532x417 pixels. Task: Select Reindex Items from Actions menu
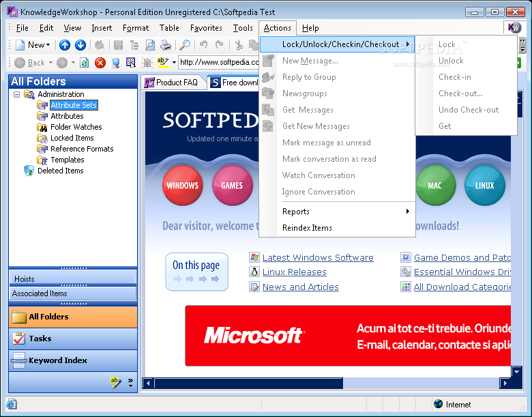pyautogui.click(x=337, y=228)
